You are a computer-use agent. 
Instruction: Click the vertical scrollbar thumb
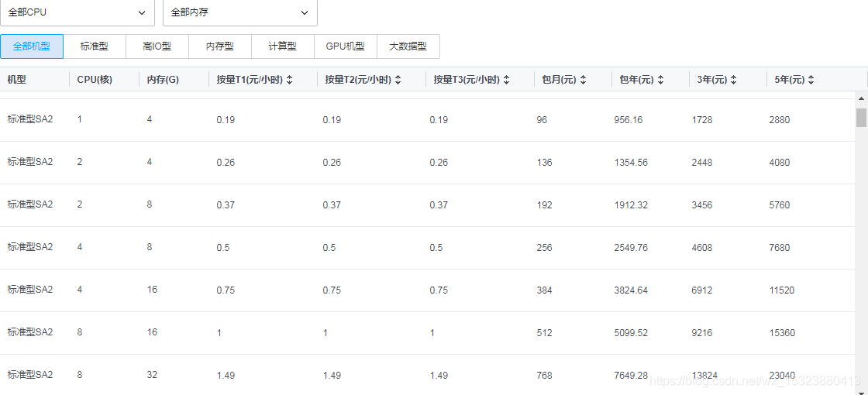pyautogui.click(x=861, y=117)
